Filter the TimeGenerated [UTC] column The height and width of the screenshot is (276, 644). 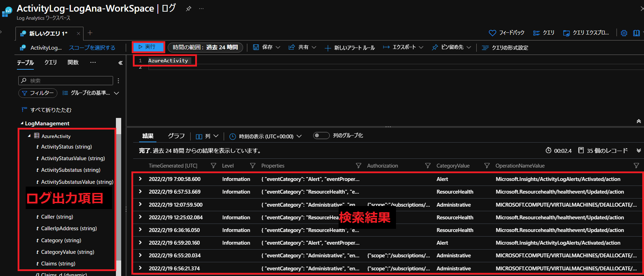click(213, 165)
